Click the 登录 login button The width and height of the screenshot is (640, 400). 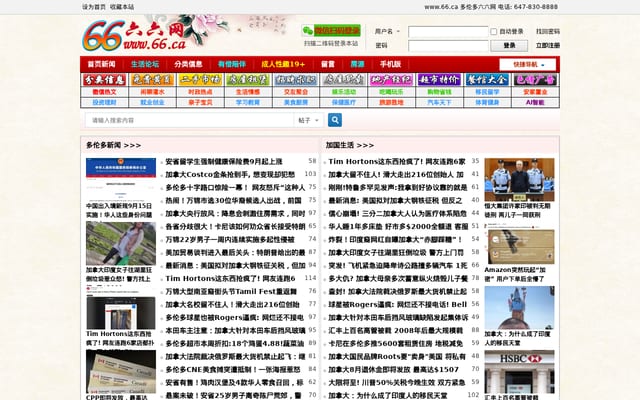[509, 45]
